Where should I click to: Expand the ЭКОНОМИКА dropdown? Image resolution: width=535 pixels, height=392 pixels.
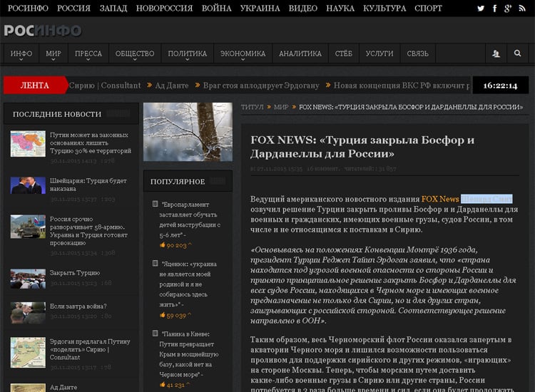[243, 54]
